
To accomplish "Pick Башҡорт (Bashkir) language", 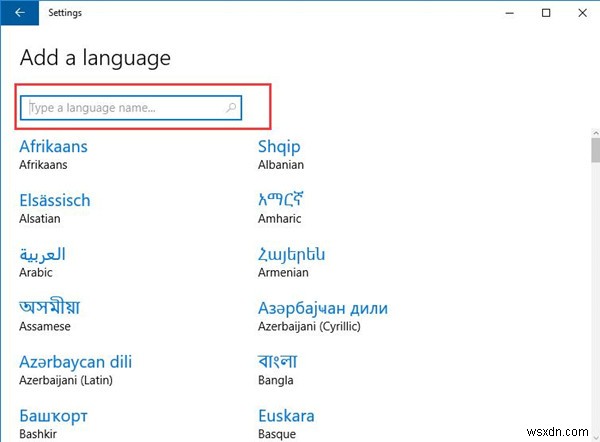I will 54,424.
